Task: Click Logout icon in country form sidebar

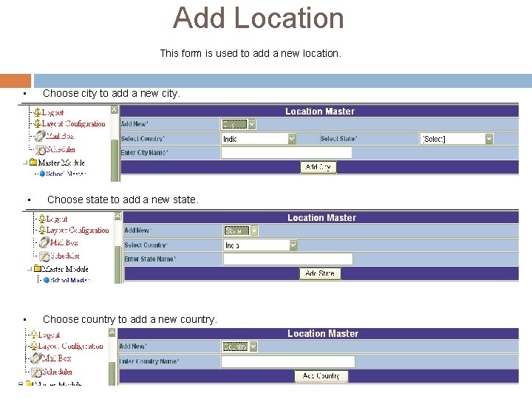Action: coord(33,335)
